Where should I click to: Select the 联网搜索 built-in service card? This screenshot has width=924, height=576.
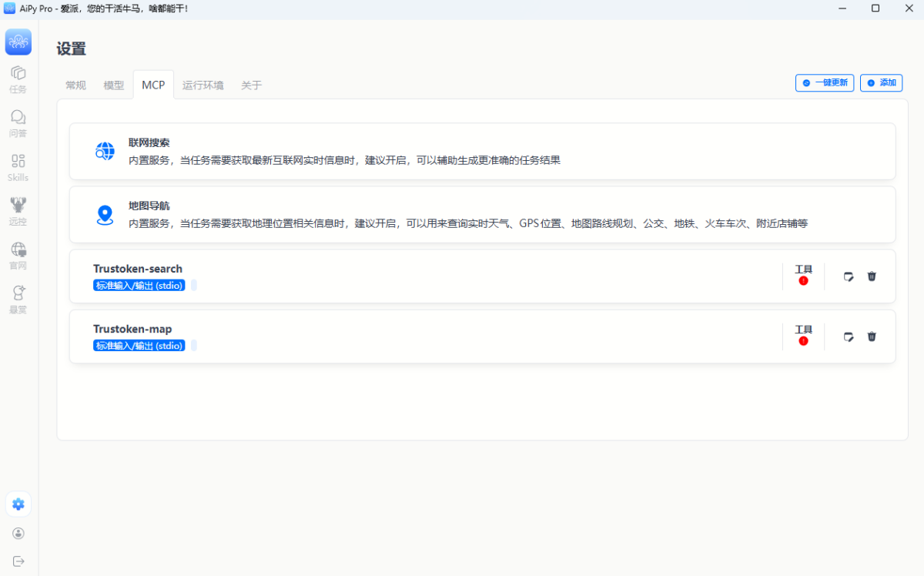482,152
